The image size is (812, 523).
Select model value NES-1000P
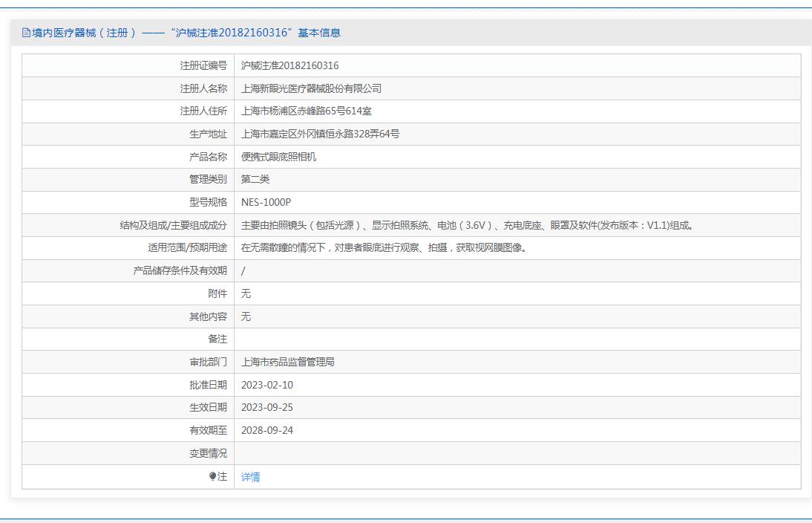pyautogui.click(x=266, y=202)
